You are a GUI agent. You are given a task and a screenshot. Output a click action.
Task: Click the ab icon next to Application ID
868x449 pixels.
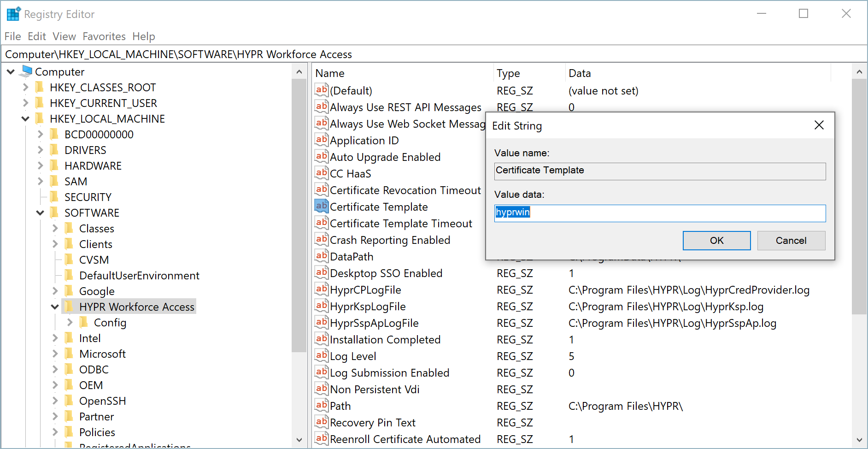321,140
